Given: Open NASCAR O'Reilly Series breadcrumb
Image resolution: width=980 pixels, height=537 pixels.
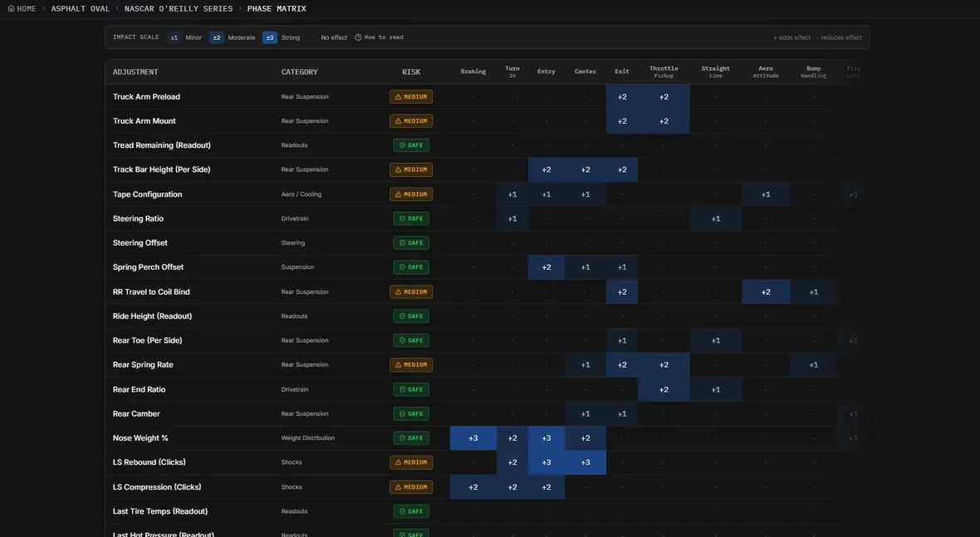Looking at the screenshot, I should point(178,9).
